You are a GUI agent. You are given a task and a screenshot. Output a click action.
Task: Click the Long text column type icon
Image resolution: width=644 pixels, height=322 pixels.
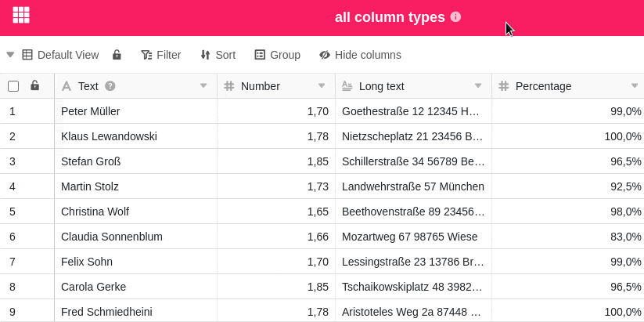[x=347, y=86]
